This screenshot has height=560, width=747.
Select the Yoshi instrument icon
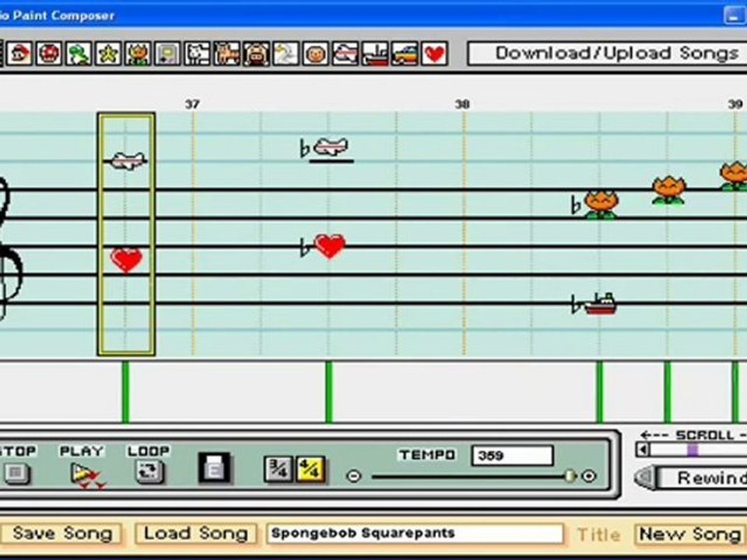tap(78, 54)
